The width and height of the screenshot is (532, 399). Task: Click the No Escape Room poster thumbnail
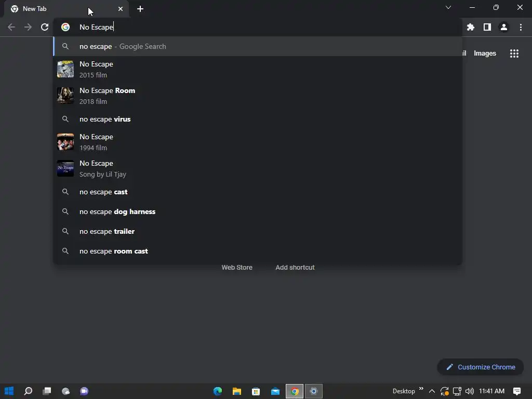click(65, 96)
